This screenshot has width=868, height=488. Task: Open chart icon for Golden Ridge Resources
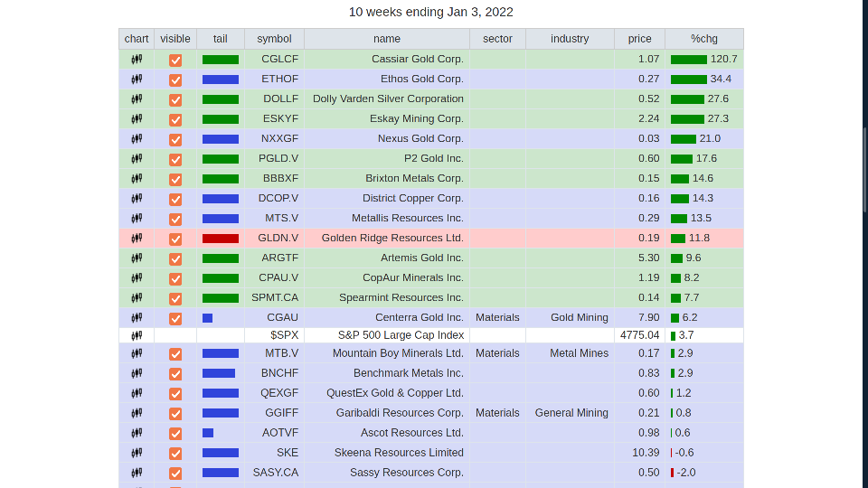click(137, 239)
